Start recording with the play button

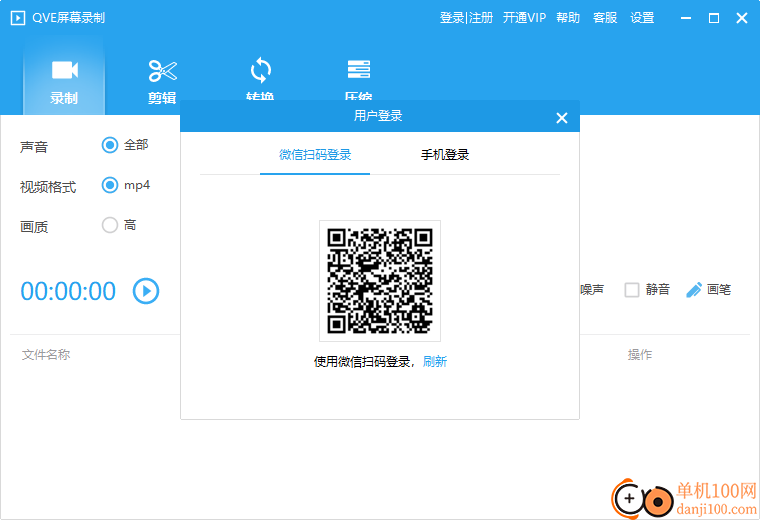click(146, 291)
